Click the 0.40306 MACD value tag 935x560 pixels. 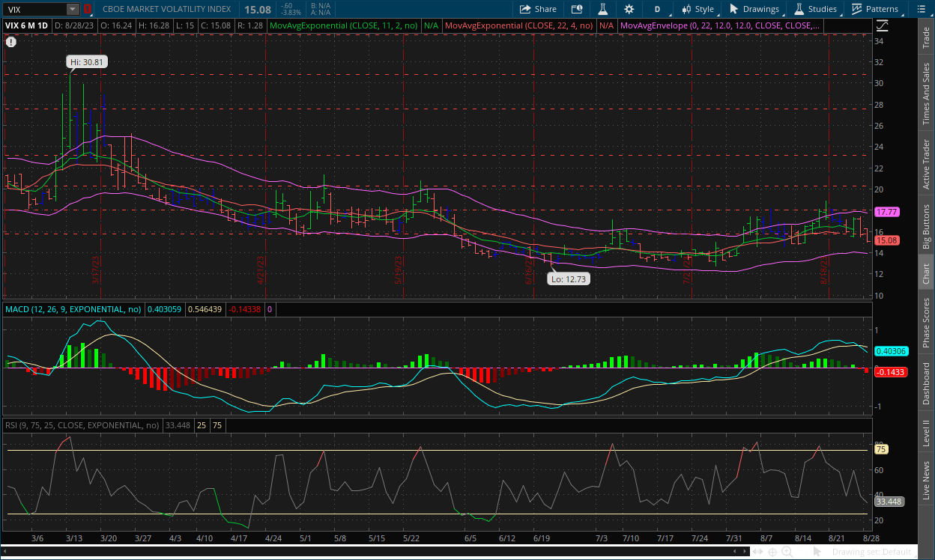click(x=890, y=350)
